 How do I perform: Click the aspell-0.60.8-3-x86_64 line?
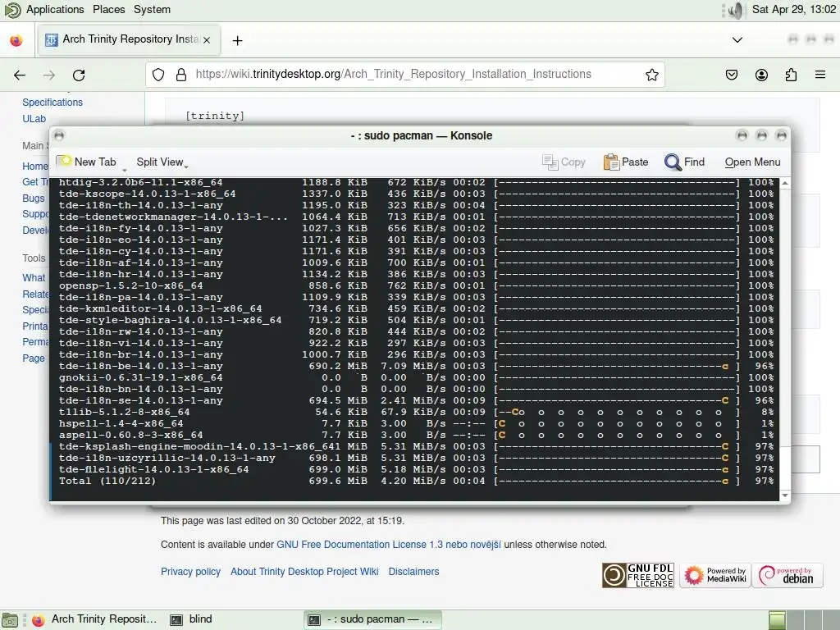coord(416,435)
